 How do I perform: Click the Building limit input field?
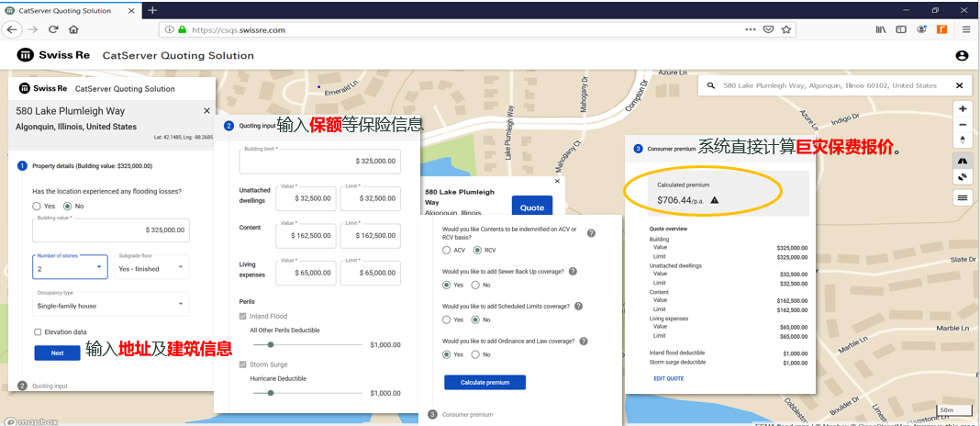[x=320, y=161]
